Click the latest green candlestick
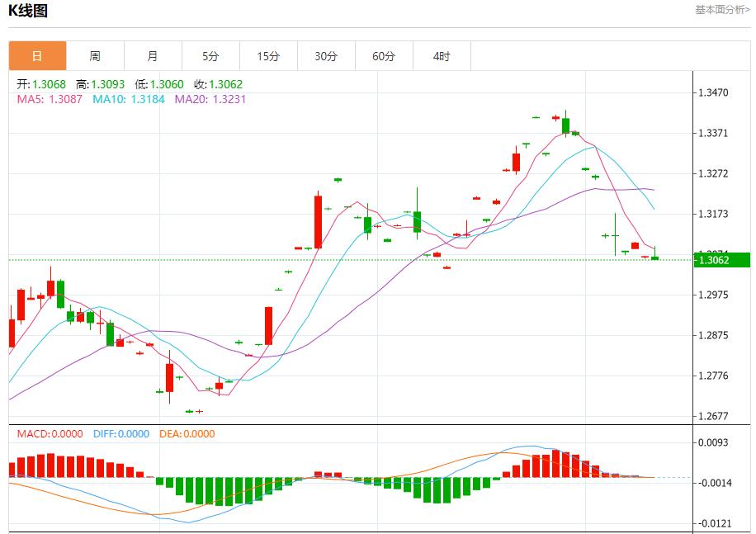The image size is (756, 534). [653, 258]
